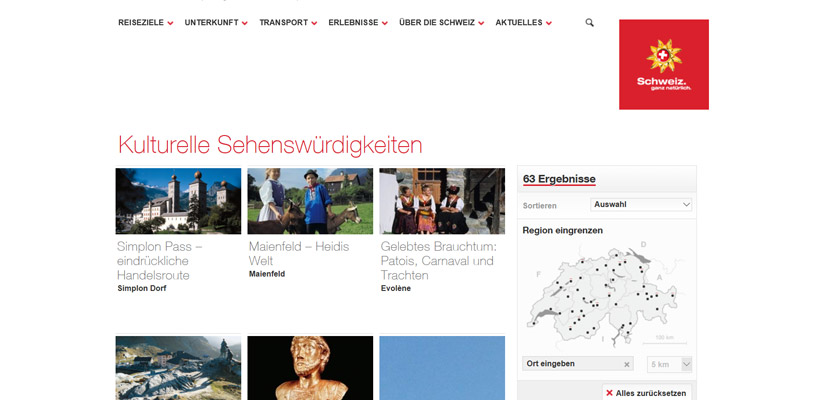Open the Simplon Pass article link
This screenshot has height=400, width=824.
coord(160,261)
